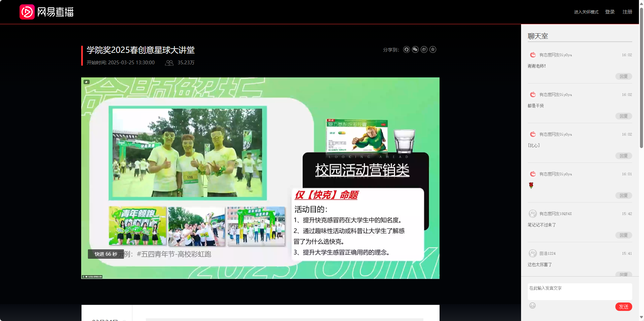Share the stream to QZone
This screenshot has height=321, width=644.
pyautogui.click(x=433, y=49)
